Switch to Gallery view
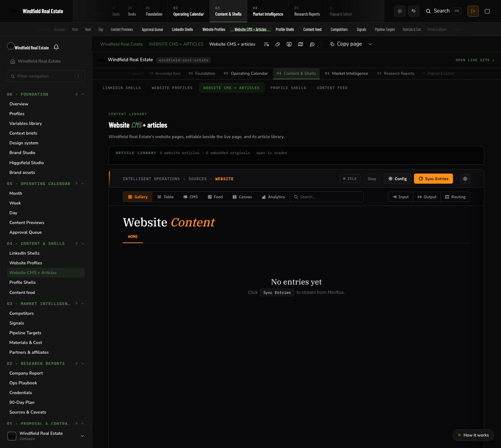Image resolution: width=501 pixels, height=448 pixels. click(138, 197)
